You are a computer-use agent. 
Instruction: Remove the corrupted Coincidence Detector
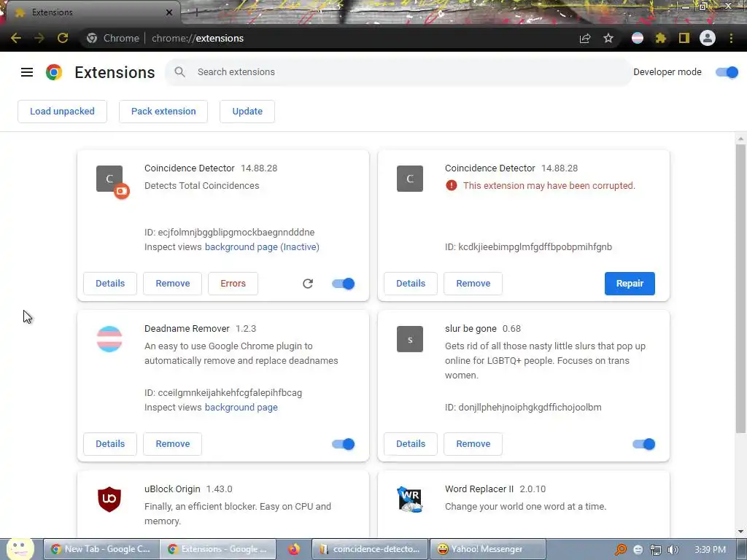click(473, 284)
